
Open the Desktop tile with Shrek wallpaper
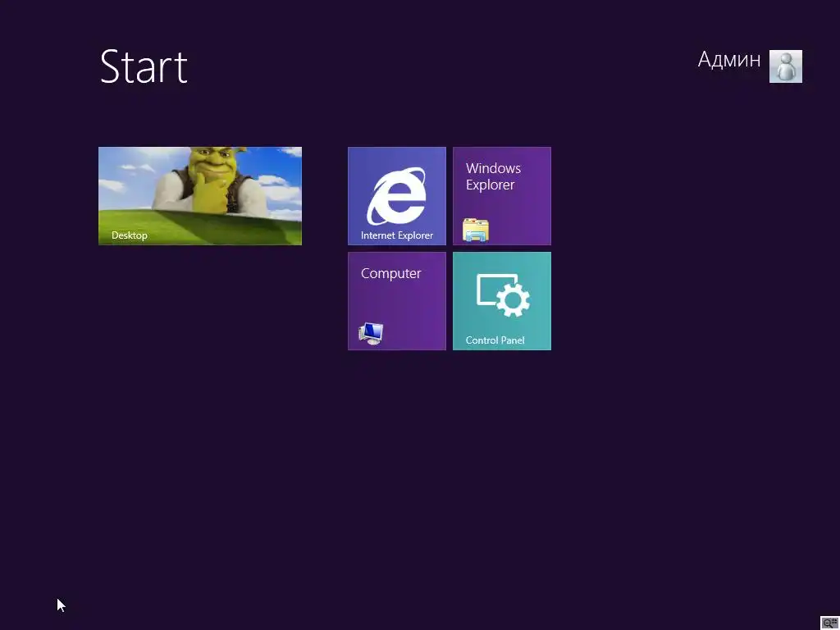pyautogui.click(x=200, y=195)
